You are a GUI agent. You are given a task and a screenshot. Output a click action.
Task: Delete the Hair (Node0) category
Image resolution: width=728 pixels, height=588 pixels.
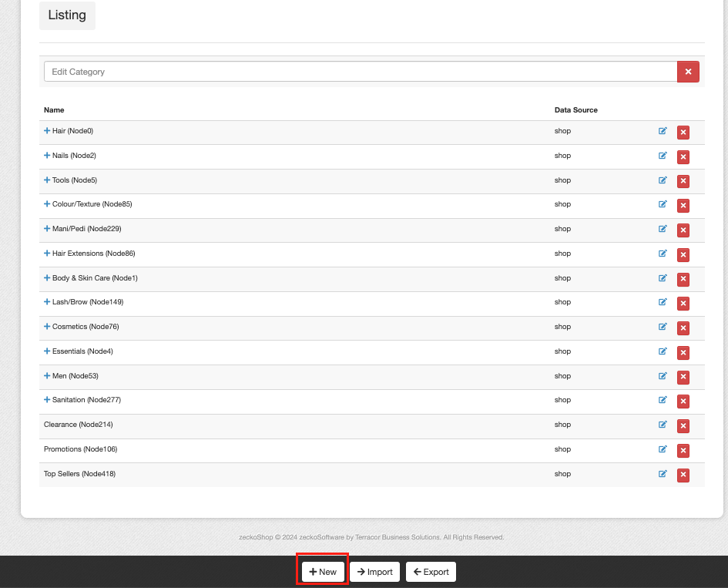(683, 133)
